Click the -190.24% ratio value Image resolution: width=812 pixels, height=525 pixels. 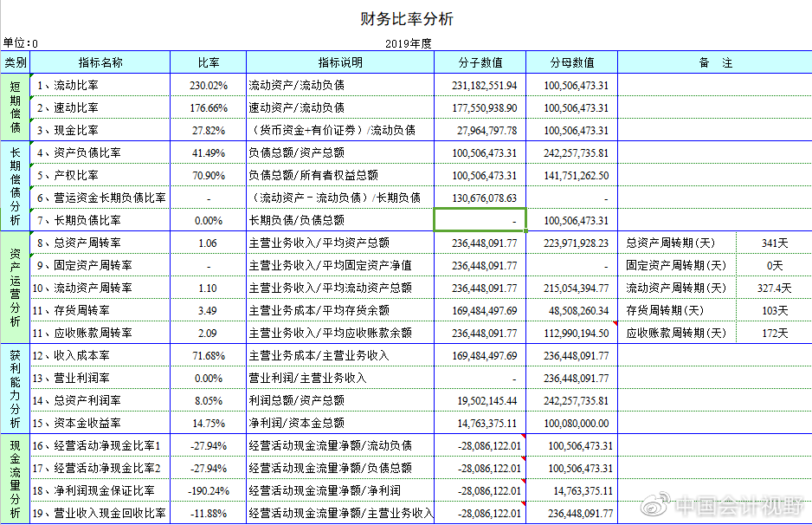click(208, 491)
